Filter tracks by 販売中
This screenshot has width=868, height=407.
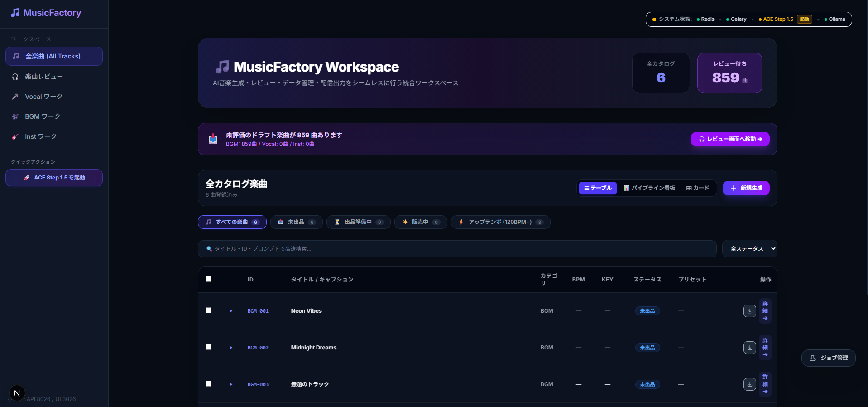point(421,222)
